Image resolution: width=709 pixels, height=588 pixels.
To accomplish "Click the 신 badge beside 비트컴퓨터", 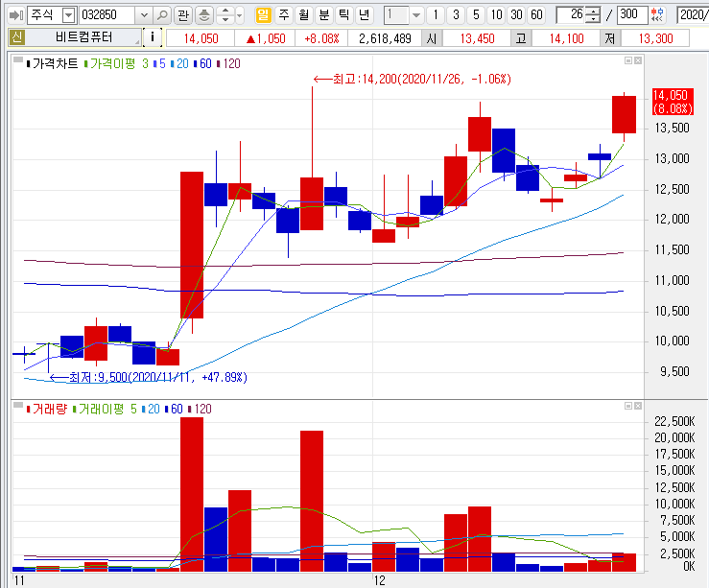I will point(16,37).
